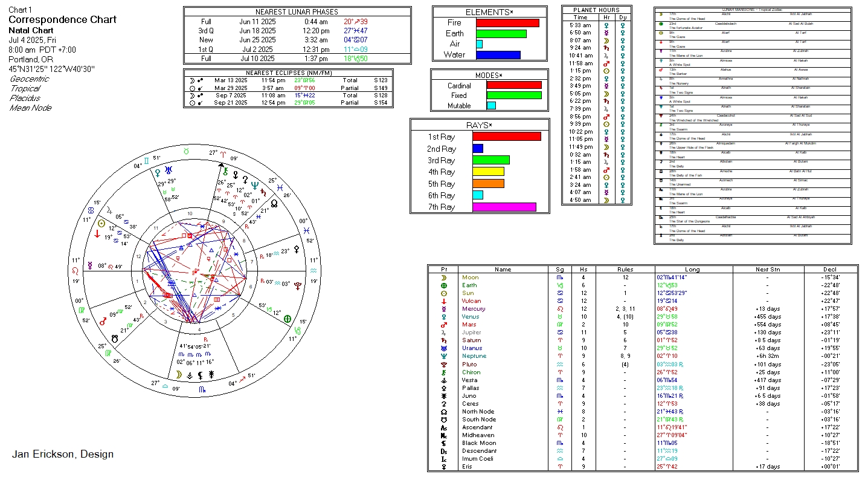Select the Next Stn column header
This screenshot has height=477, width=868.
[x=767, y=270]
